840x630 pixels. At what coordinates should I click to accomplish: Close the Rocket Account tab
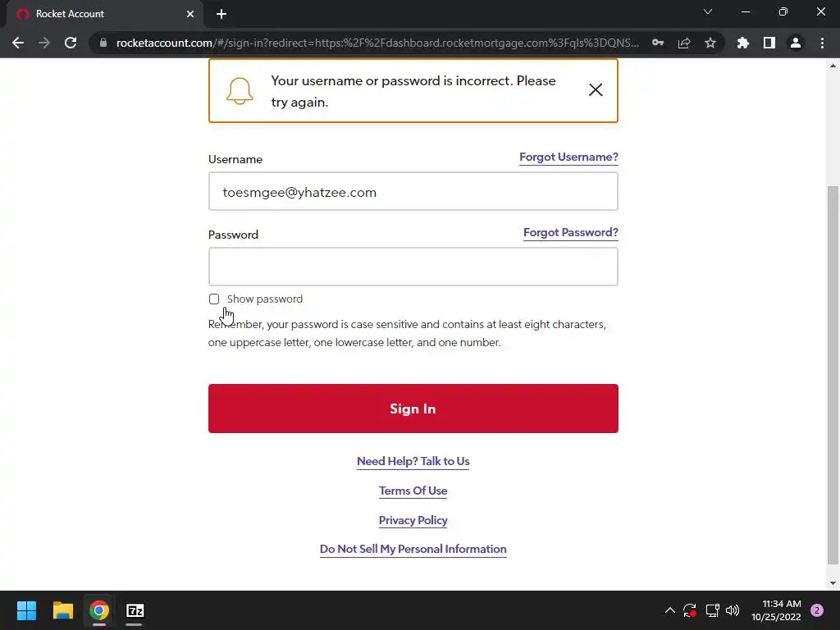190,14
